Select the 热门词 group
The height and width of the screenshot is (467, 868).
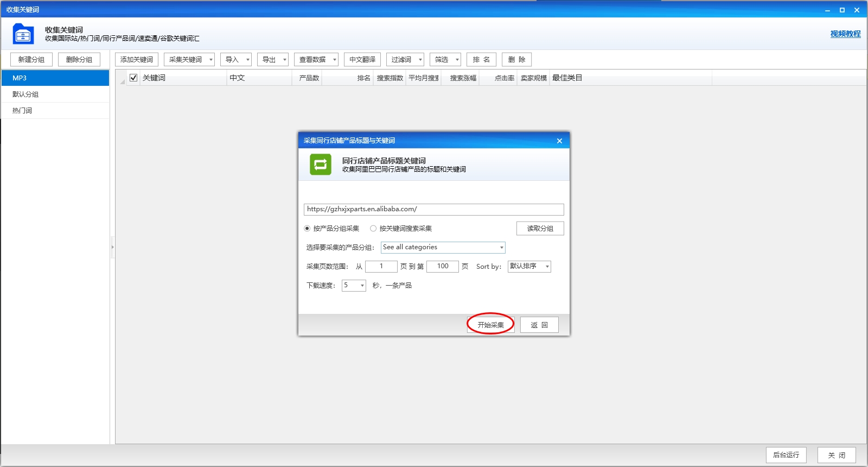click(55, 110)
